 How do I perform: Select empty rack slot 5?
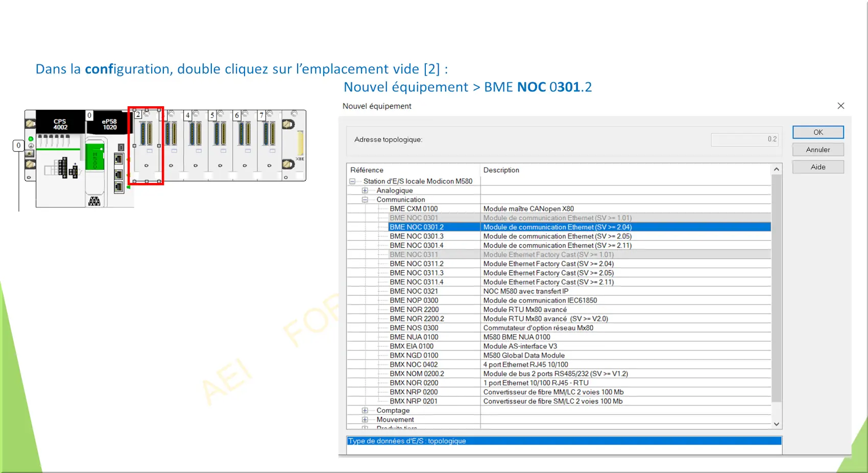(x=220, y=146)
